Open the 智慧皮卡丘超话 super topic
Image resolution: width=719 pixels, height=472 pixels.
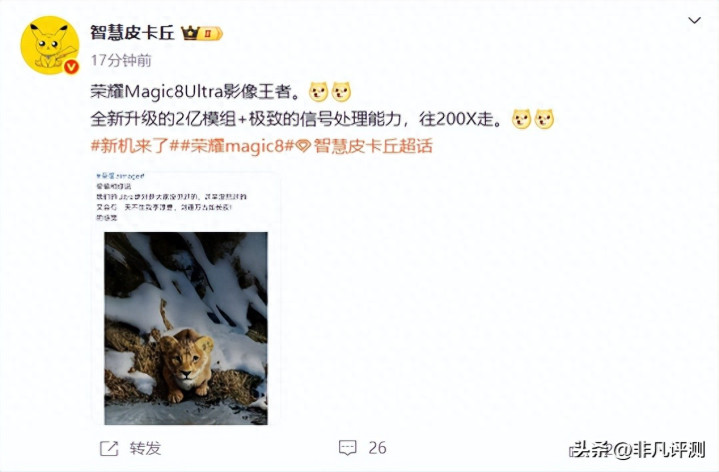[373, 146]
